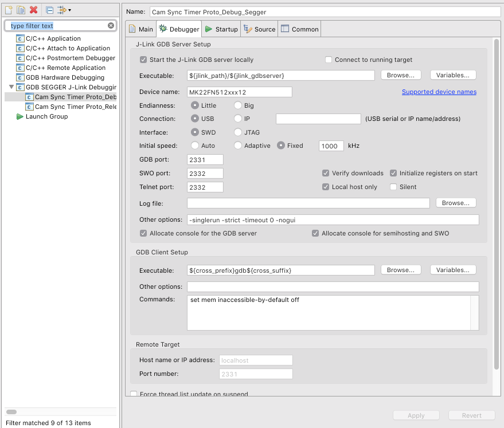Screen dimensions: 504x428
Task: Select USB connection
Action: 195,119
